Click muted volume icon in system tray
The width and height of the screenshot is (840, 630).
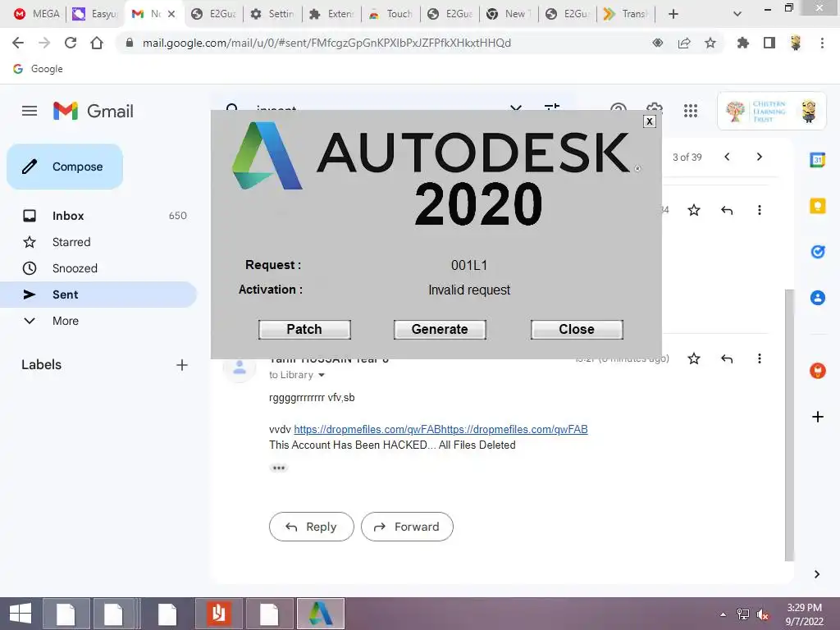pyautogui.click(x=762, y=614)
